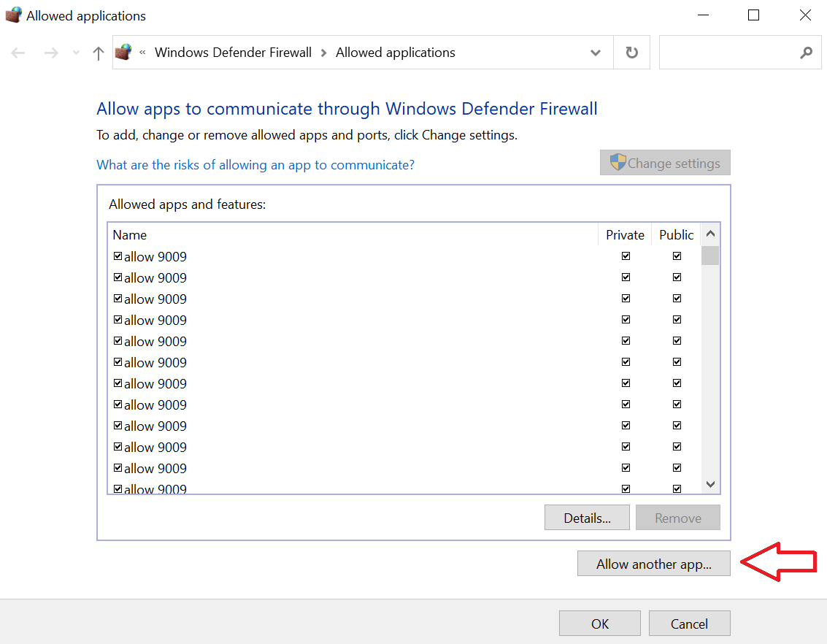Select Windows Defender Firewall breadcrumb
Screen dimensions: 827x644
click(233, 53)
